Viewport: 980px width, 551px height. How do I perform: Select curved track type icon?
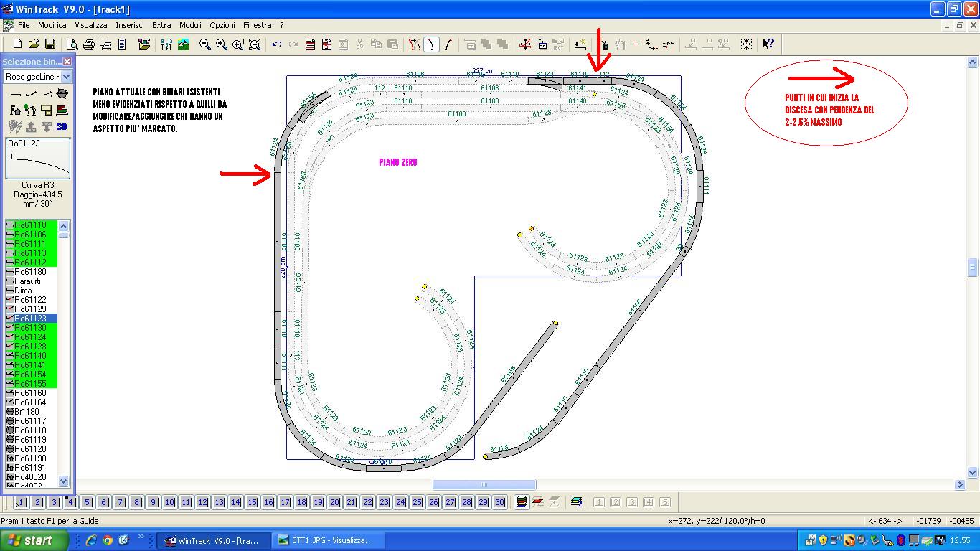[x=31, y=94]
